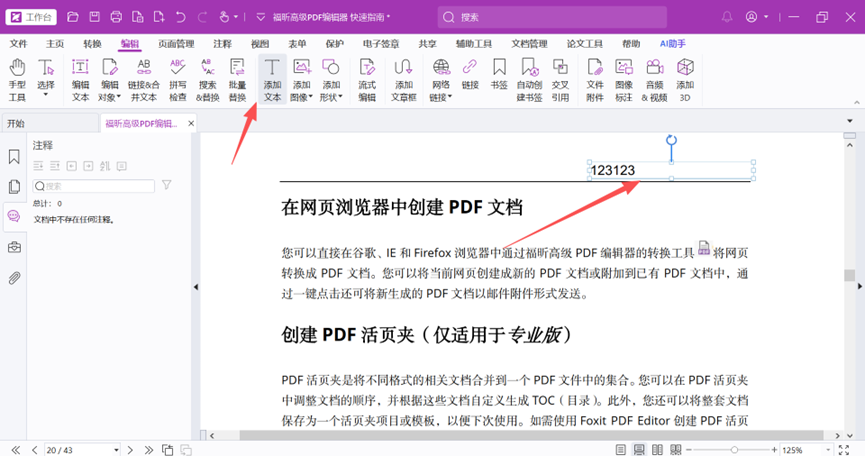The image size is (865, 456).
Task: Open the 文件附件 file attachment tool
Action: click(595, 79)
